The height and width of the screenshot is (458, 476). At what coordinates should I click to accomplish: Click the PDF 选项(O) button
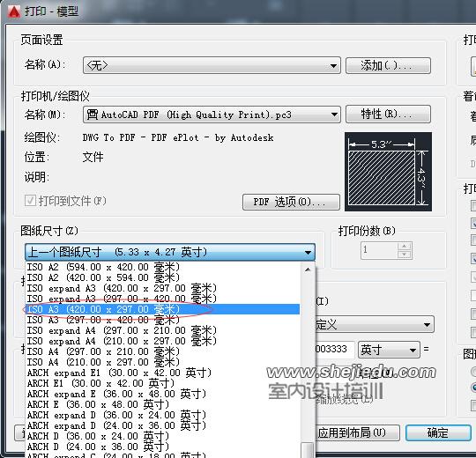point(291,202)
